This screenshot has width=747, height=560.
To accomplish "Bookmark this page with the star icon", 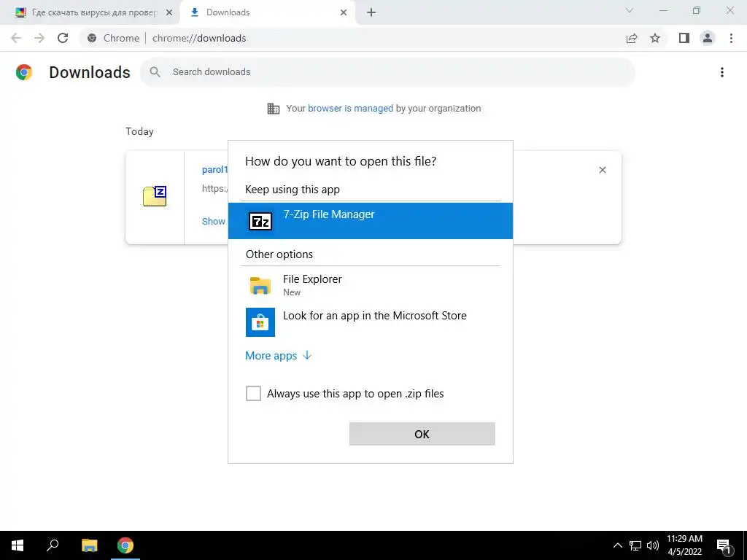I will point(655,38).
